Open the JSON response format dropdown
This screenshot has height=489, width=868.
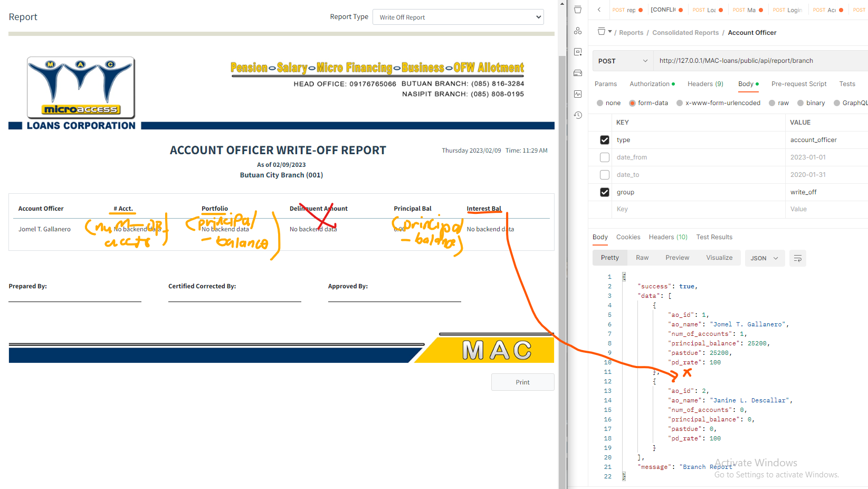point(765,258)
